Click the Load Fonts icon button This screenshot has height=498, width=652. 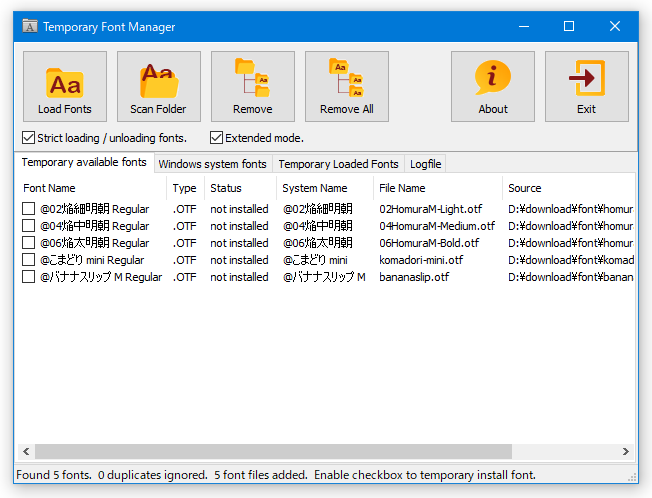pos(65,86)
